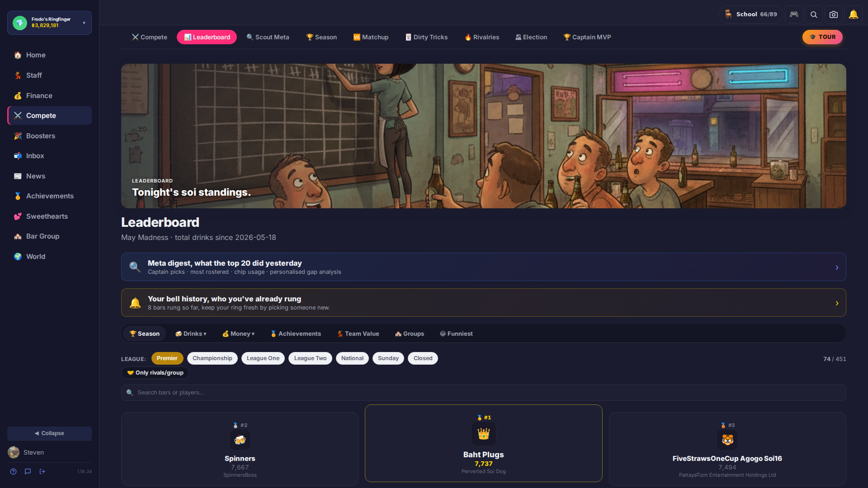Image resolution: width=868 pixels, height=488 pixels.
Task: Switch to the Leaderboard tab
Action: pos(207,37)
